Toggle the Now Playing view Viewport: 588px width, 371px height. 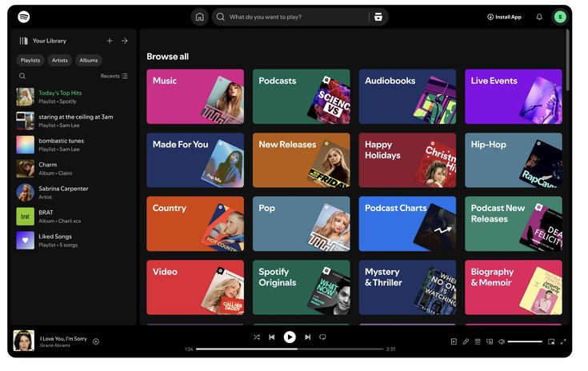454,341
